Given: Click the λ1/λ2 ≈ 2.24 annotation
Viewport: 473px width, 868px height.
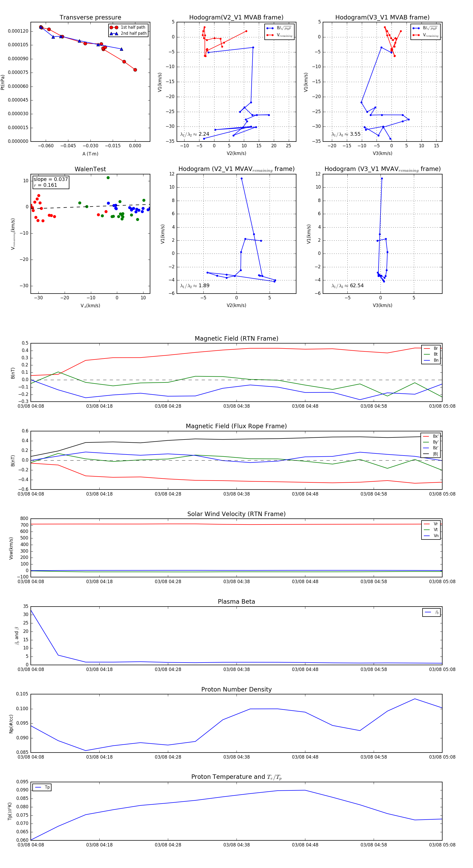Looking at the screenshot, I should pos(194,134).
